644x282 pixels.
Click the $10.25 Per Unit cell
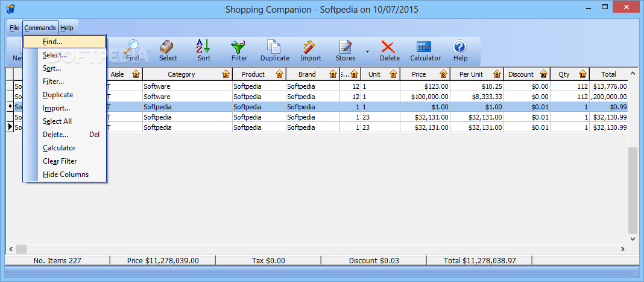(476, 86)
